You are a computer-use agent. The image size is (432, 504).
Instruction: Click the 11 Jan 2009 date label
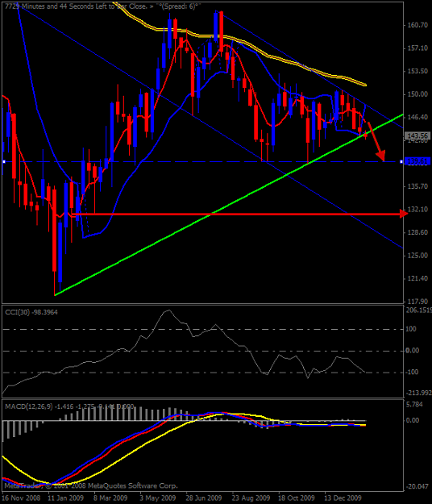click(66, 498)
